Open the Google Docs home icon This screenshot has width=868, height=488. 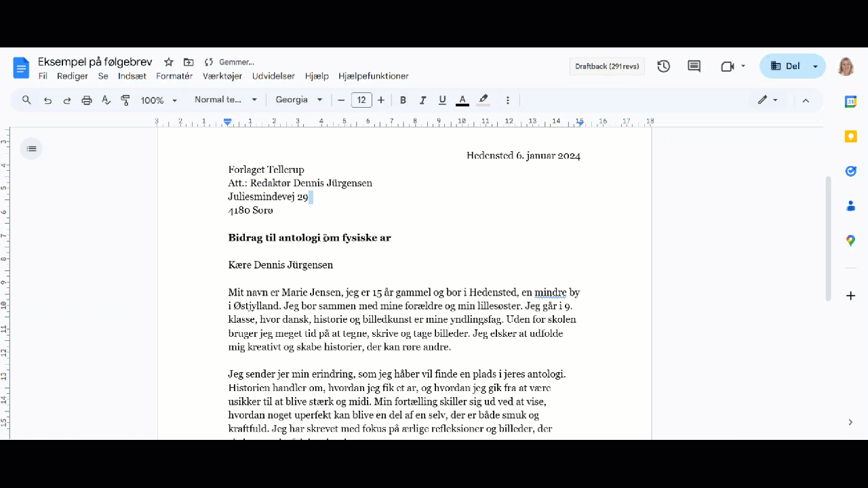[21, 68]
